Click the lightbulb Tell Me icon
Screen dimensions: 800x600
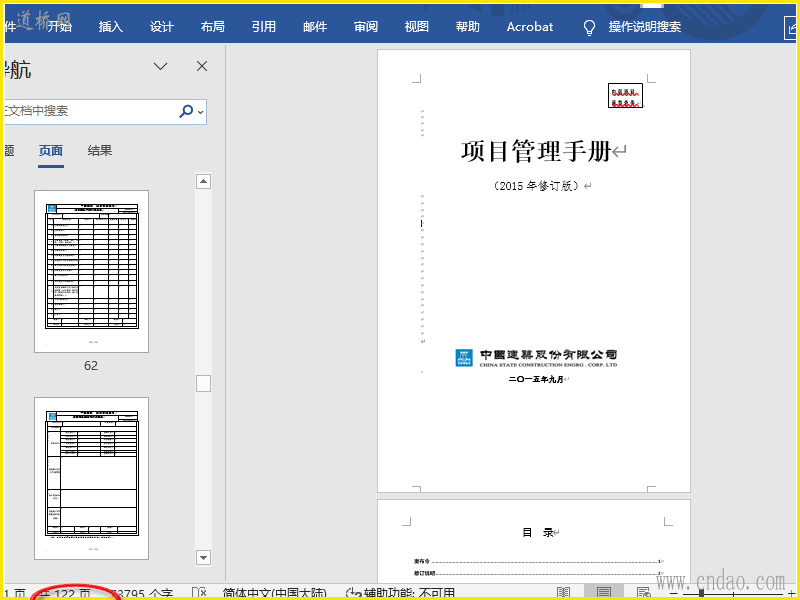pyautogui.click(x=590, y=27)
